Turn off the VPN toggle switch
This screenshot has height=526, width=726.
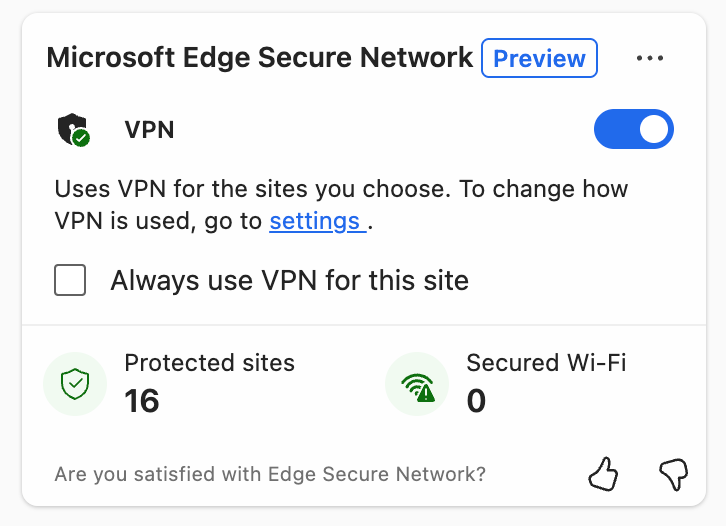click(x=634, y=129)
